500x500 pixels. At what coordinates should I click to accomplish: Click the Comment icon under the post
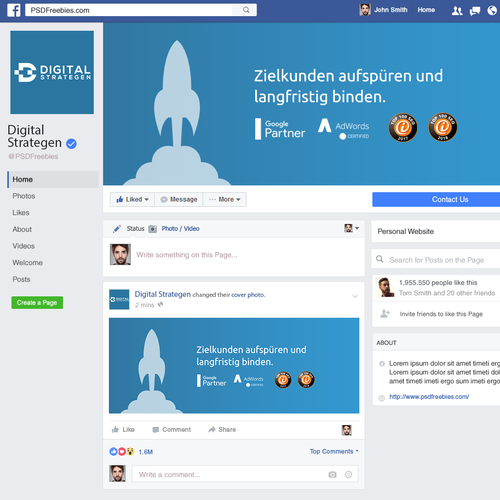(x=155, y=430)
